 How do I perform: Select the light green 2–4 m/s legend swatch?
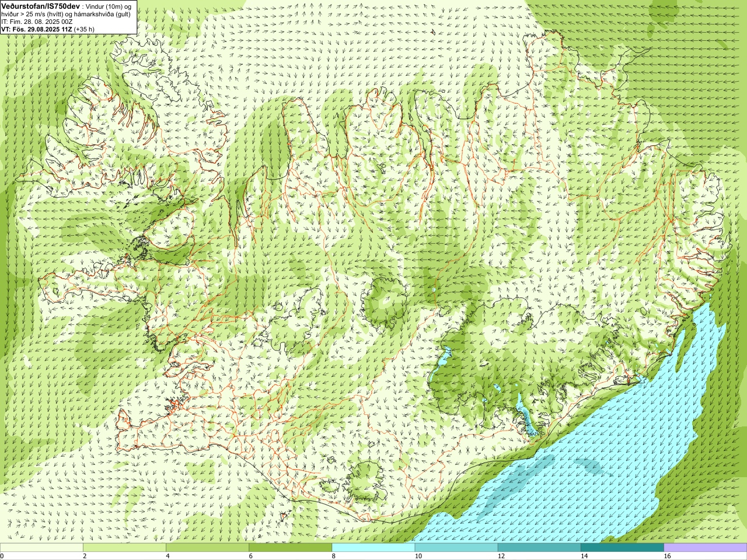tap(124, 548)
